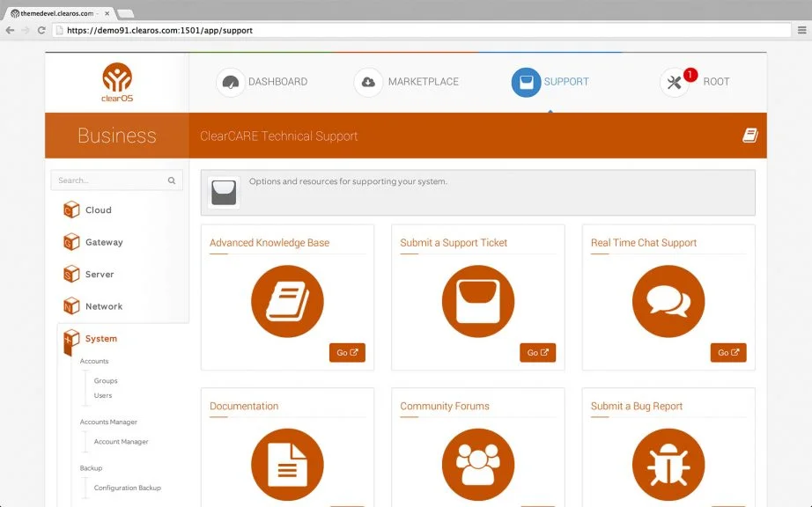Switch to the Dashboard tab label
The height and width of the screenshot is (507, 812).
point(277,82)
